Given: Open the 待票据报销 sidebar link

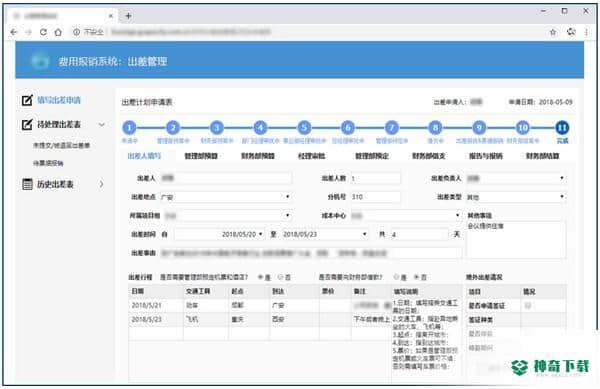Looking at the screenshot, I should click(48, 163).
